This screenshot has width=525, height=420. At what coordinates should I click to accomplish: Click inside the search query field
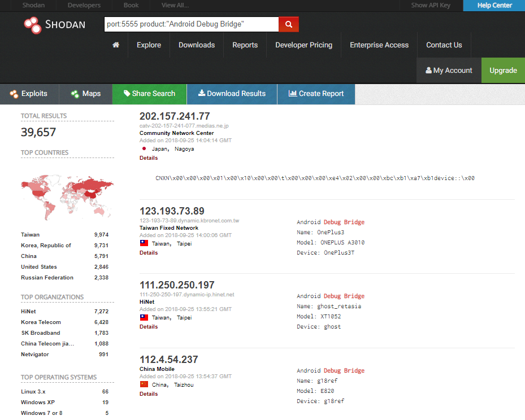coord(186,24)
